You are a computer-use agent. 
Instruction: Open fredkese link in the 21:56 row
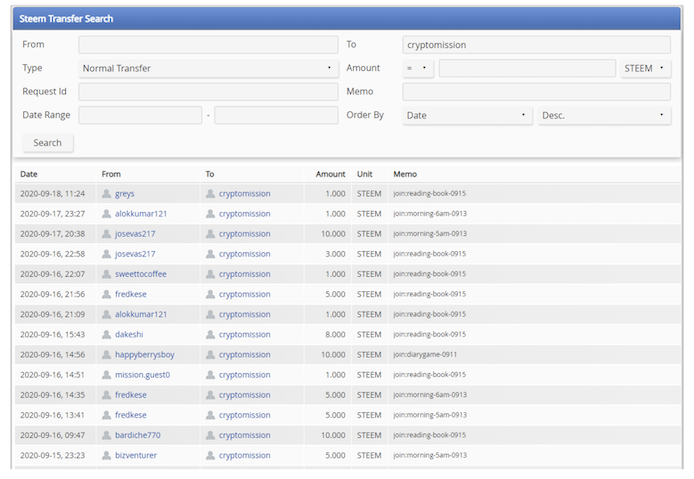(x=131, y=294)
